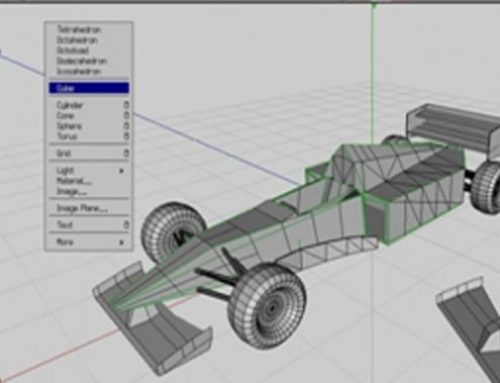Create an Icosahedron primitive

pos(89,71)
